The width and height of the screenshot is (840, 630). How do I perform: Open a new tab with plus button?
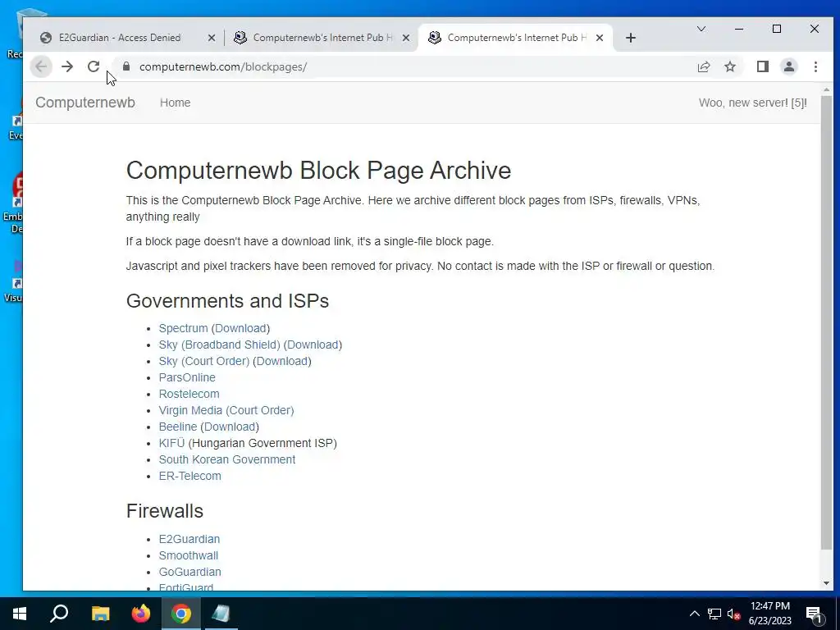tap(631, 38)
